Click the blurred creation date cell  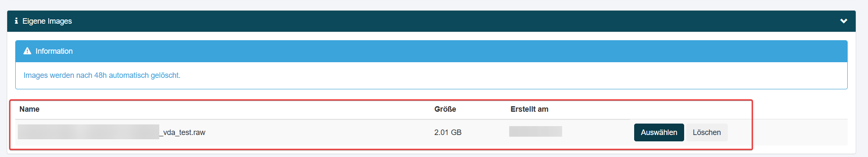click(x=535, y=132)
